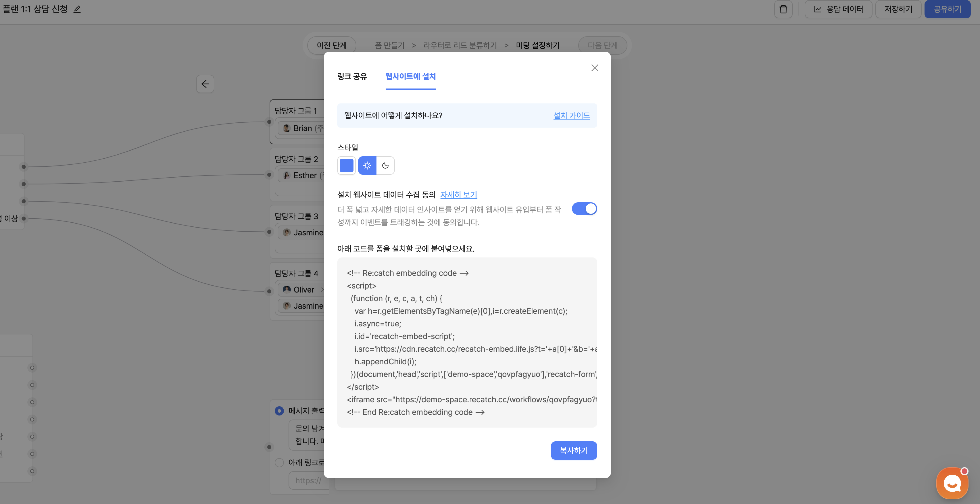
Task: Open the orange chat support widget
Action: click(x=952, y=483)
